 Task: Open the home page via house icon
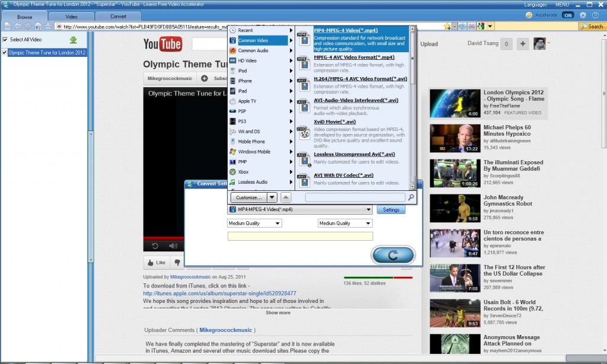[38, 26]
